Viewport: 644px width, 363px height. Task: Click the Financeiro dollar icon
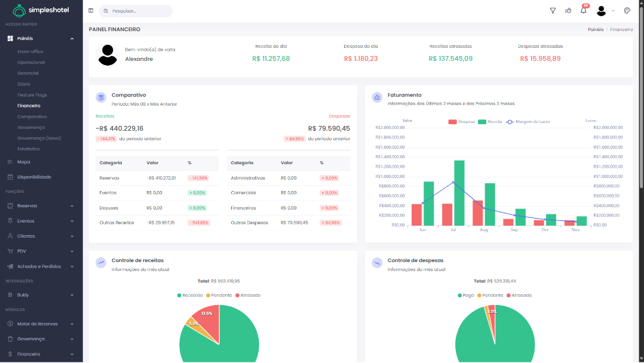pyautogui.click(x=10, y=354)
